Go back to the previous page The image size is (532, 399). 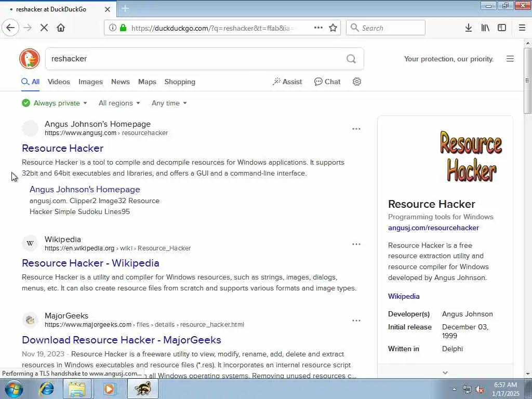[x=10, y=28]
